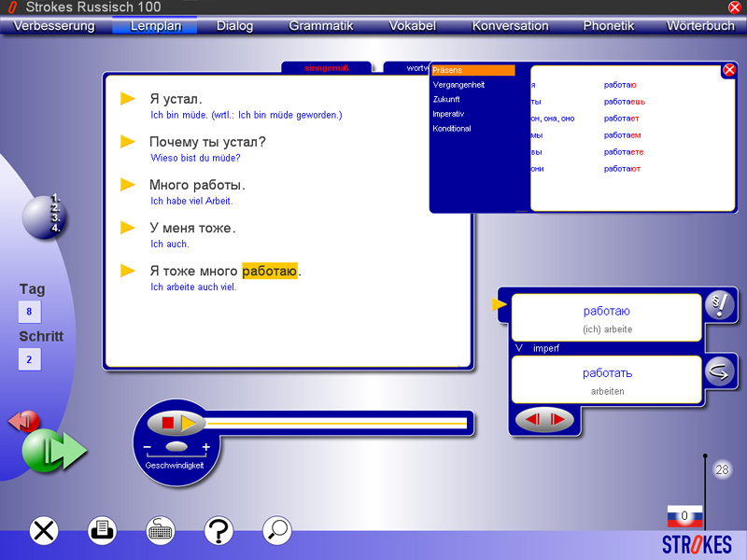Switch to the wörtlich translation tab
747x560 pixels.
point(406,68)
